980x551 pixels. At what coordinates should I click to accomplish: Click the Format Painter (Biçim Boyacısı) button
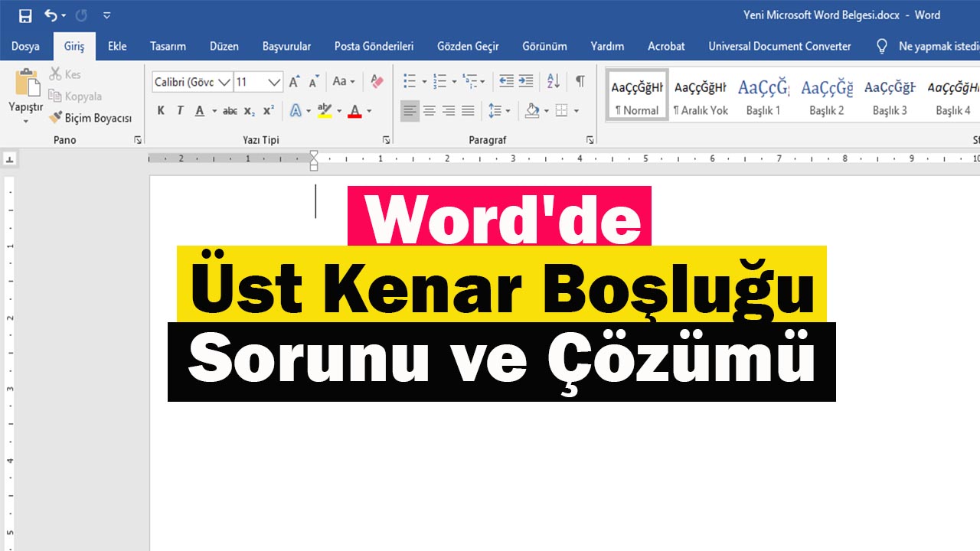click(x=90, y=118)
